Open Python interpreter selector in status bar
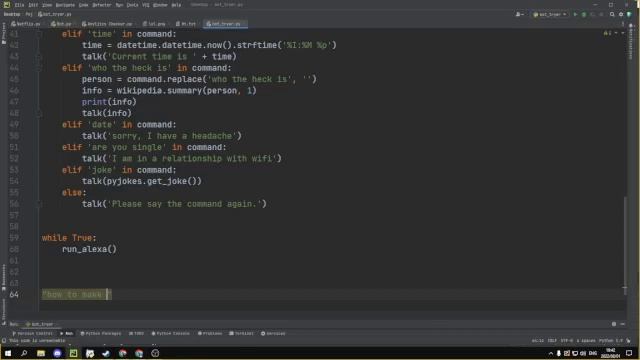 pos(611,340)
